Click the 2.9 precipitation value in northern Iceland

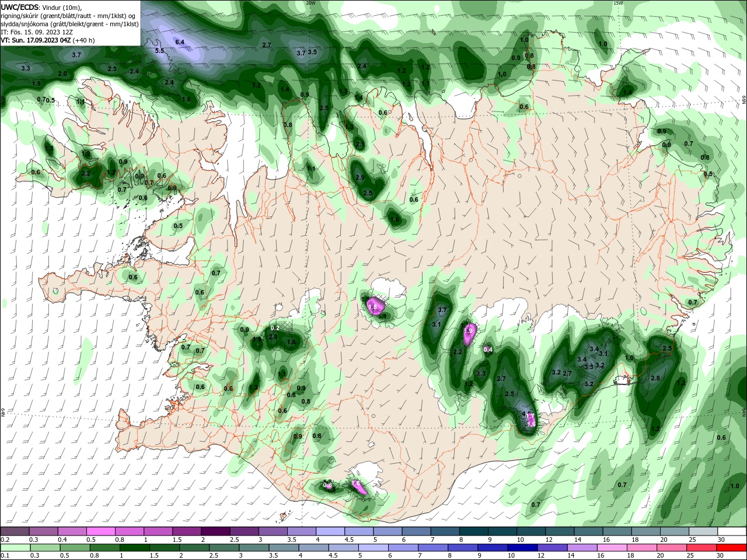point(360,177)
